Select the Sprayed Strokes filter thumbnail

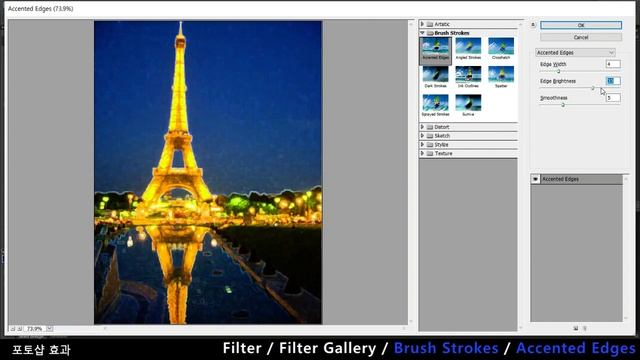click(436, 106)
